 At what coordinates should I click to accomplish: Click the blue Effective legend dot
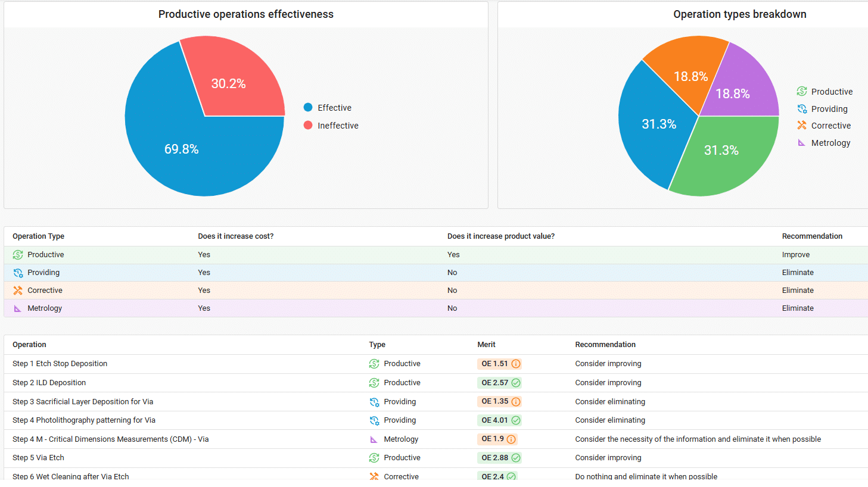[x=308, y=107]
